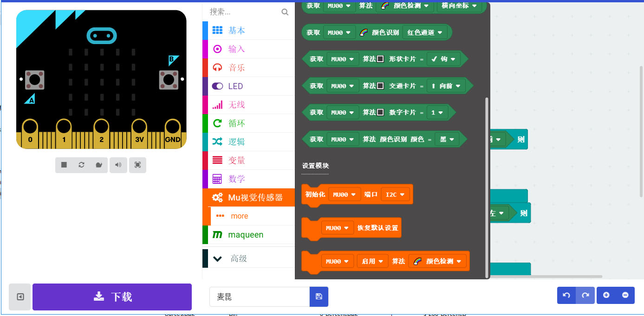The height and width of the screenshot is (316, 644).
Task: Zoom out the workspace
Action: (x=625, y=295)
